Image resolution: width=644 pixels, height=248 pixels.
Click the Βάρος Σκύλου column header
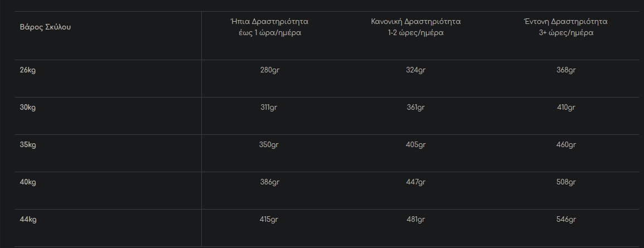point(46,27)
